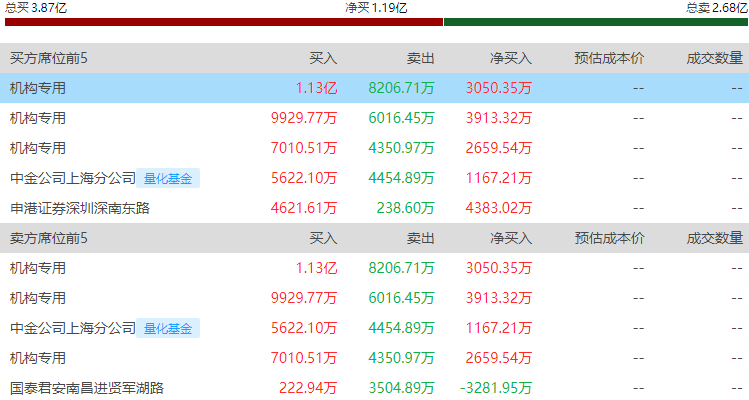Click 预估成本价 column header in 卖方席位前5 header row
The height and width of the screenshot is (400, 749).
point(609,238)
